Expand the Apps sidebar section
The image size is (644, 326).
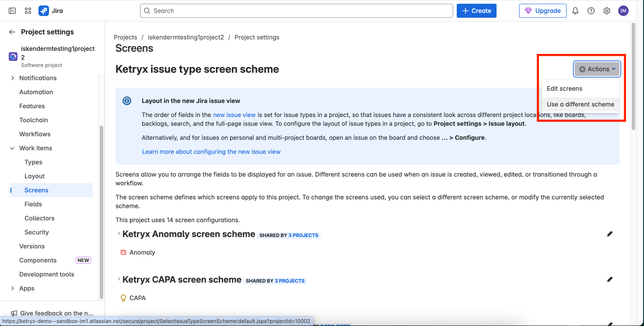click(12, 288)
